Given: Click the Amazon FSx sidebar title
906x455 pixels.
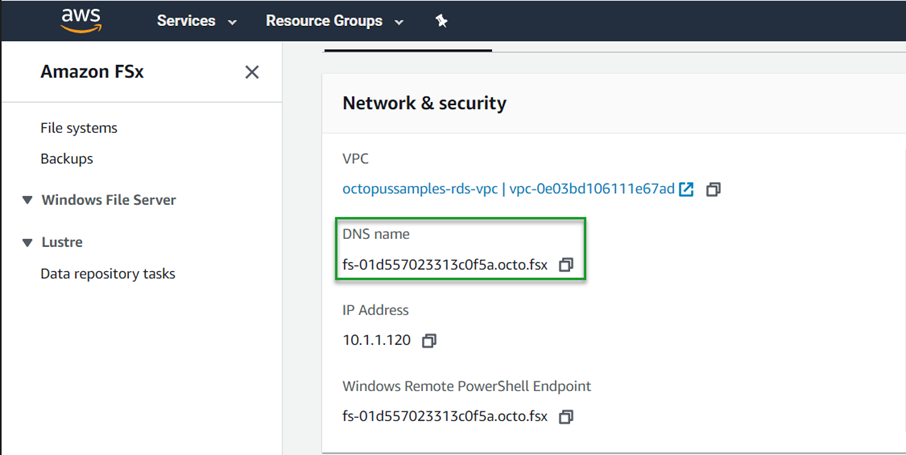Looking at the screenshot, I should (92, 72).
